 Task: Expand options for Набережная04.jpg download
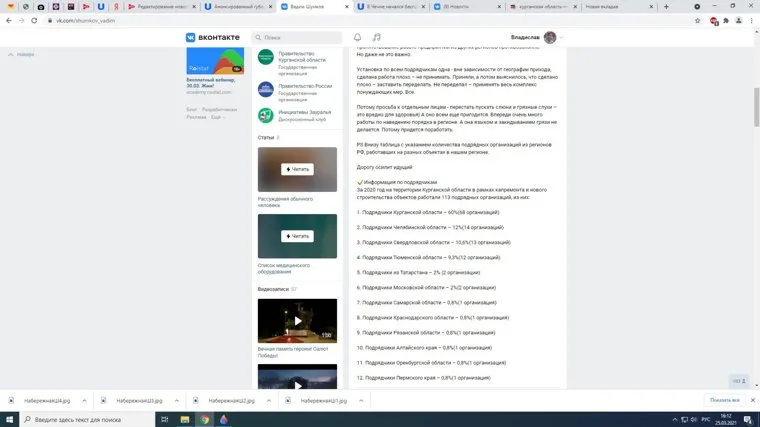(x=82, y=400)
